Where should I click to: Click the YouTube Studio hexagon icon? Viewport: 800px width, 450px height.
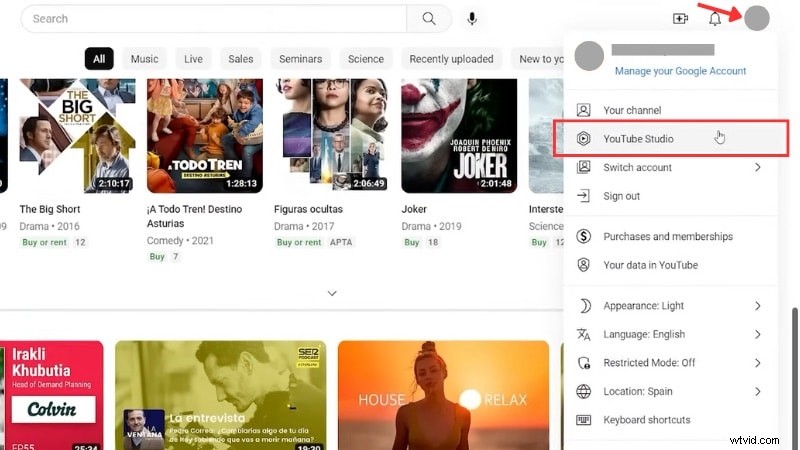584,139
